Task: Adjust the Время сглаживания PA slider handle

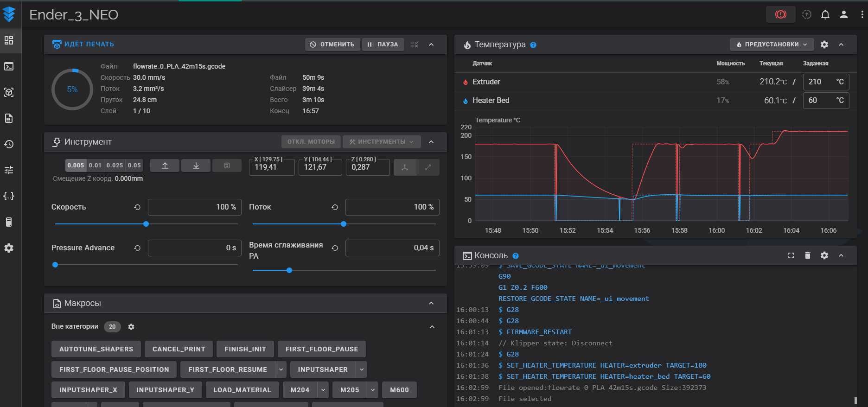Action: pyautogui.click(x=289, y=270)
